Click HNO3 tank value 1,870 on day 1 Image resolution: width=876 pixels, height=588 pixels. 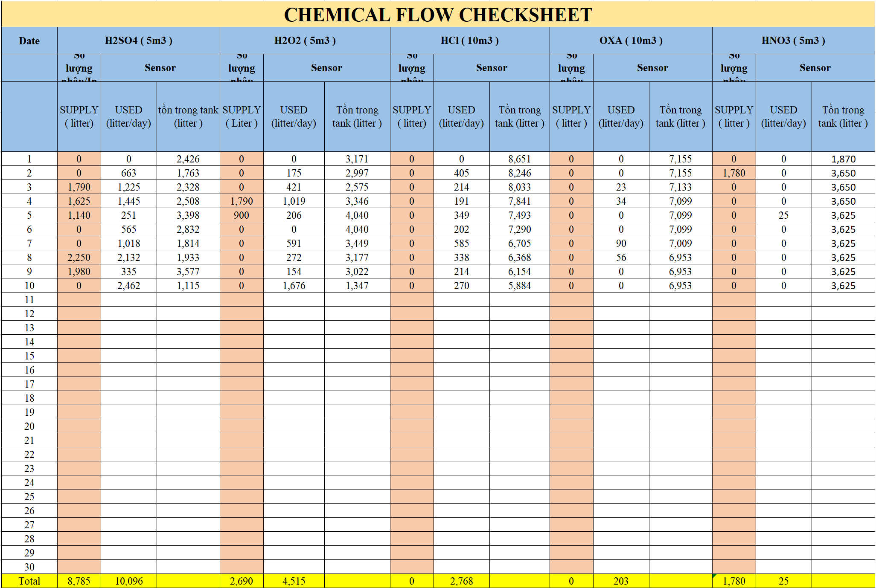[x=843, y=159]
